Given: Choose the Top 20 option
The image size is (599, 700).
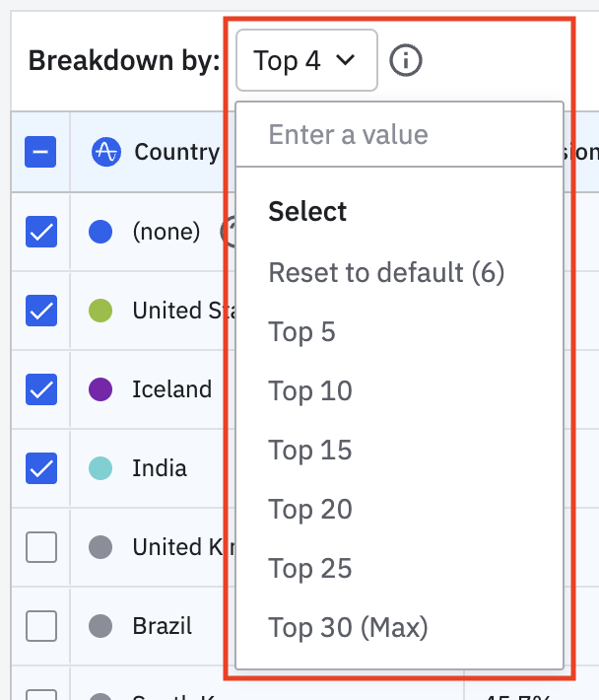Looking at the screenshot, I should pos(309,510).
